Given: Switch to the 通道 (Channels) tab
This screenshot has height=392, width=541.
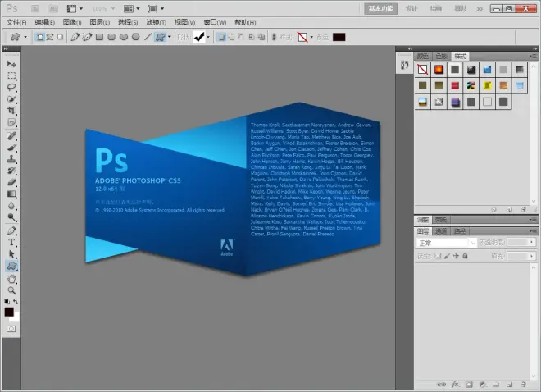Looking at the screenshot, I should (442, 231).
